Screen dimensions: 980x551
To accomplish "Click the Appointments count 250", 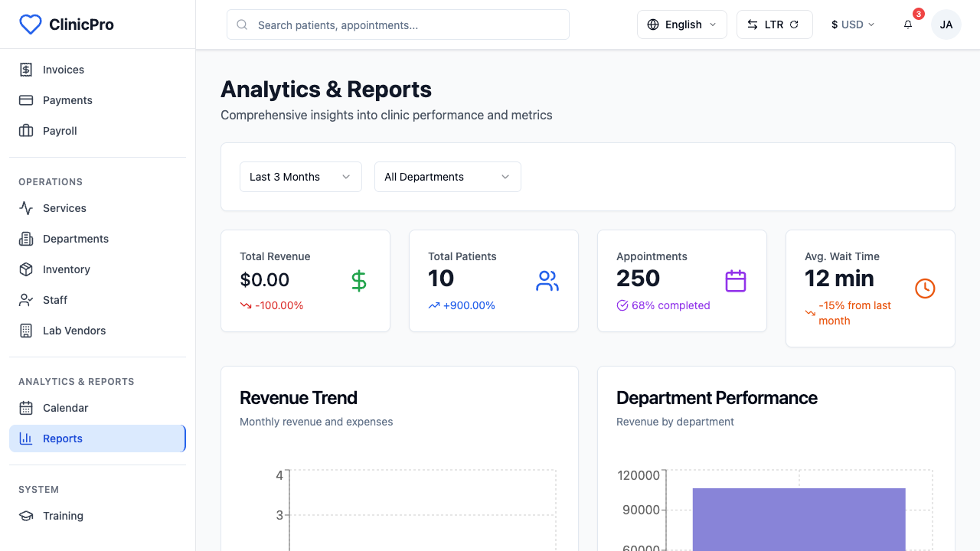I will coord(639,279).
